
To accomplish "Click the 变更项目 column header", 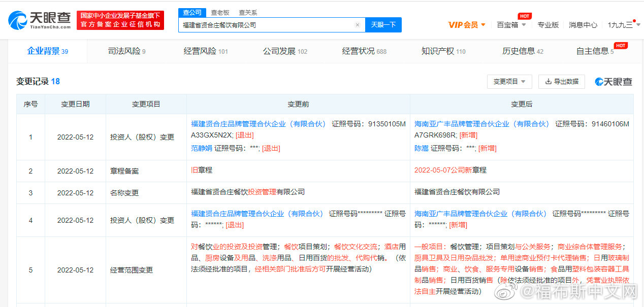I will tap(146, 104).
